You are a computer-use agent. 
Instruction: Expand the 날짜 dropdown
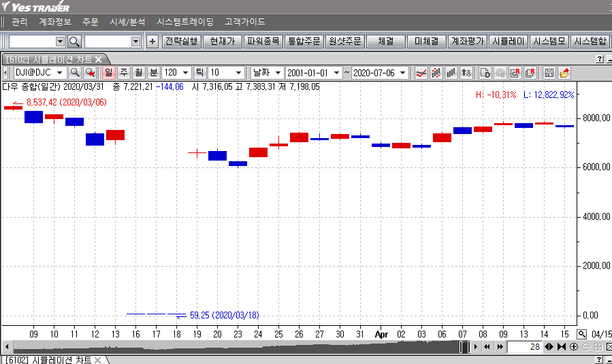point(278,72)
